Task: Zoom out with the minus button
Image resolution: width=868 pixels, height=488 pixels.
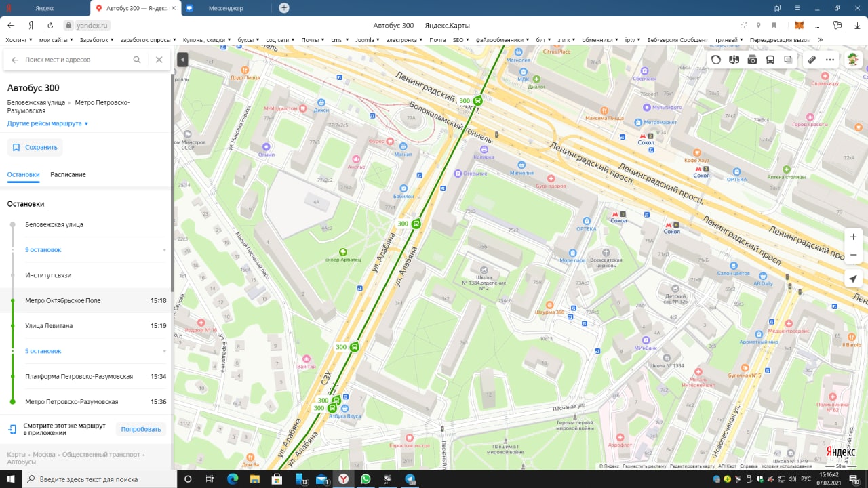Action: click(x=853, y=255)
